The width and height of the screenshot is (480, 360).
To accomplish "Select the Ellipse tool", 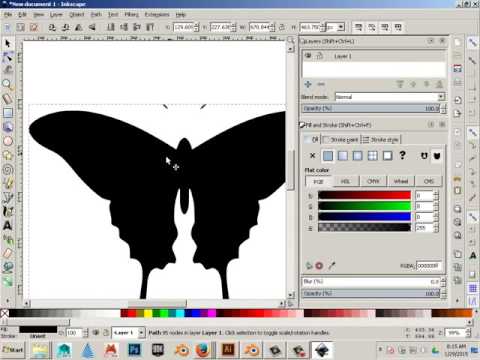I will [8, 141].
